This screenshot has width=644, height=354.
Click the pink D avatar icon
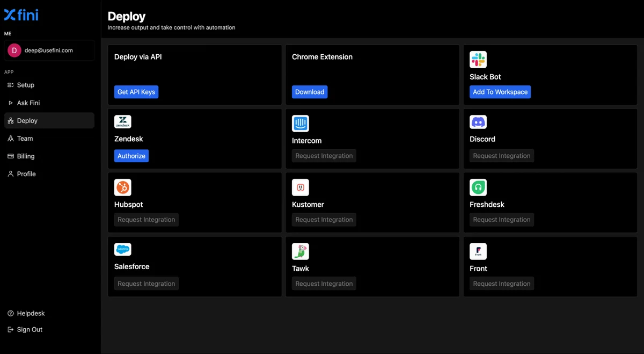coord(14,50)
